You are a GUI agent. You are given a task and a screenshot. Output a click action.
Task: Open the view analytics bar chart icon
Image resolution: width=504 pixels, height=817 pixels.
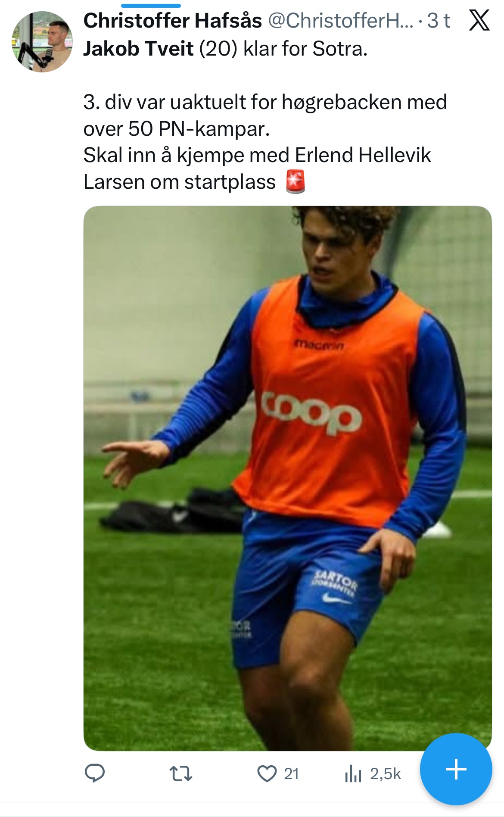click(x=353, y=773)
